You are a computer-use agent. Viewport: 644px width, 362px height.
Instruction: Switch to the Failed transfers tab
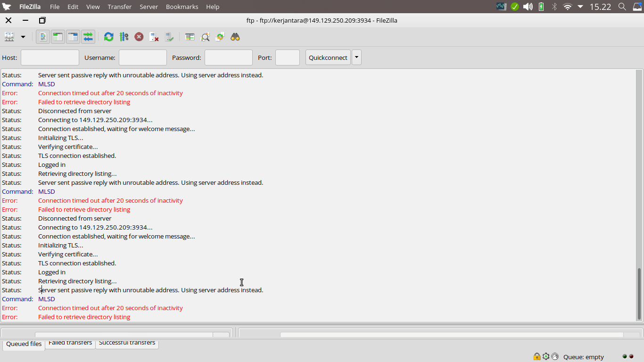pyautogui.click(x=70, y=343)
